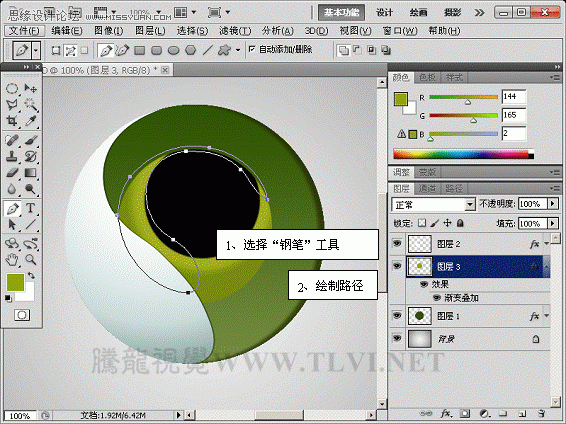Open the blend mode 正常 dropdown

[x=470, y=205]
